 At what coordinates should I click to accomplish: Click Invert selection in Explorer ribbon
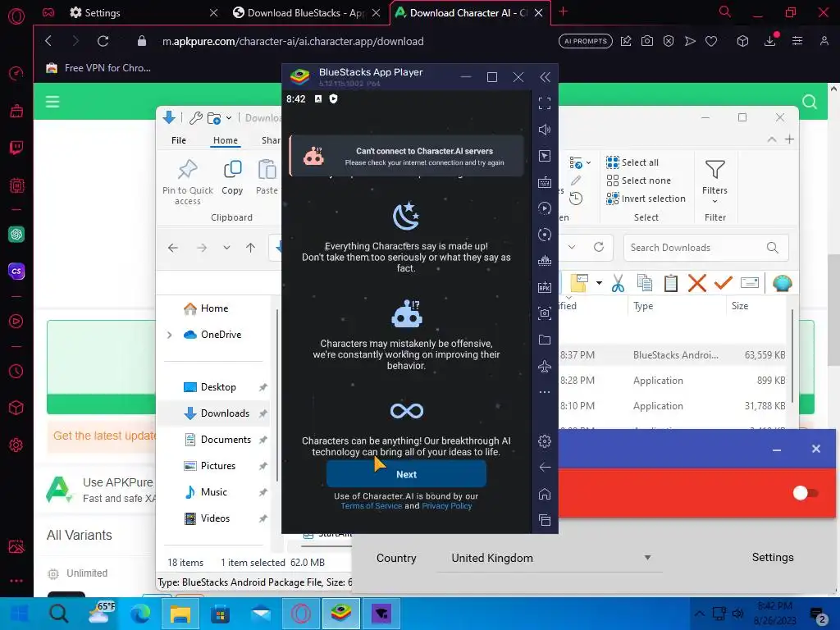(x=646, y=199)
